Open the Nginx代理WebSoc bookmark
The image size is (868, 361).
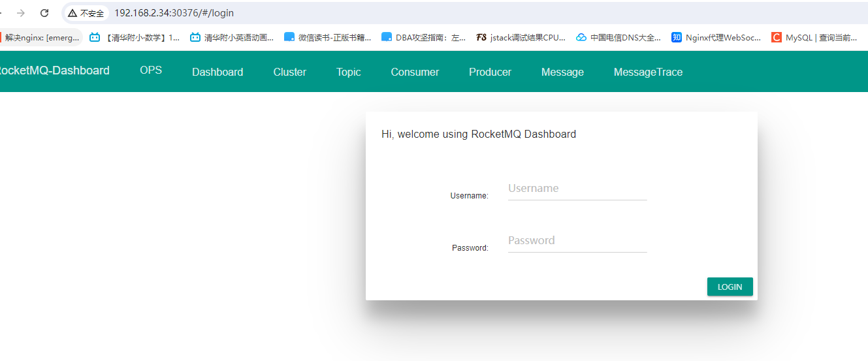(x=716, y=38)
